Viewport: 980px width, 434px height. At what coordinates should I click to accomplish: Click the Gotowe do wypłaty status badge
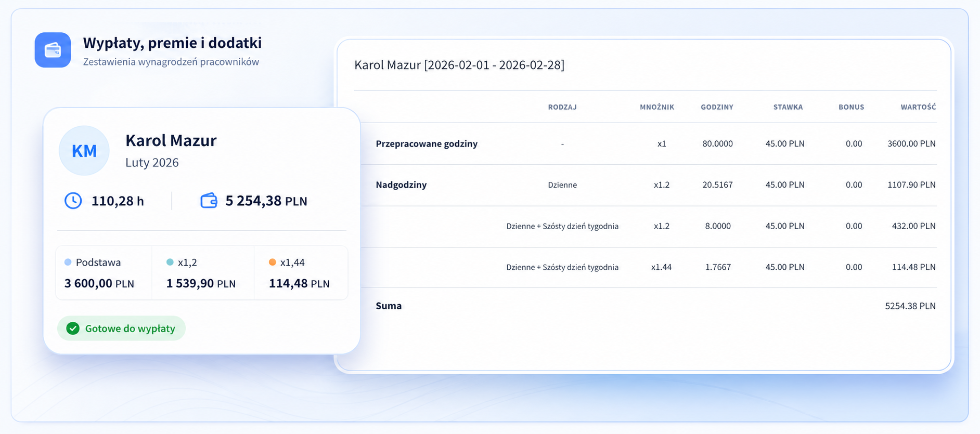click(121, 328)
